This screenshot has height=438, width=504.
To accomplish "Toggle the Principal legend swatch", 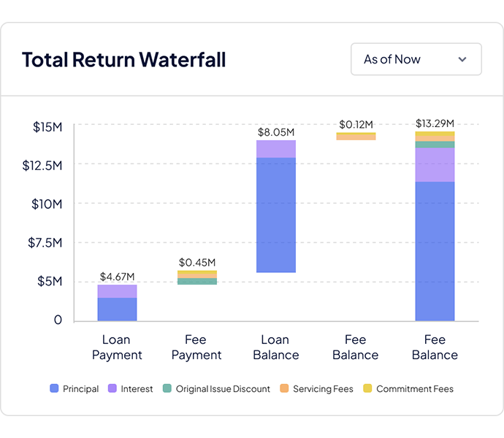I will [x=54, y=389].
